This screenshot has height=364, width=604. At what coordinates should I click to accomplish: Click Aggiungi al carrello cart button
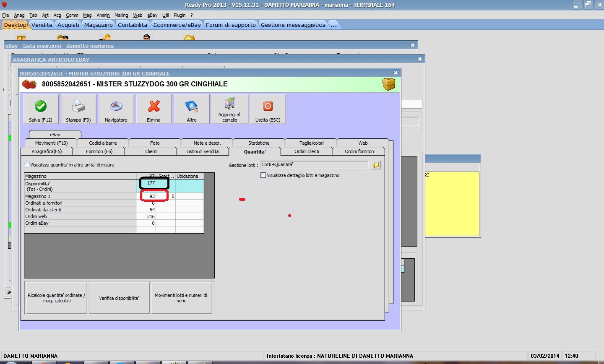click(x=230, y=109)
